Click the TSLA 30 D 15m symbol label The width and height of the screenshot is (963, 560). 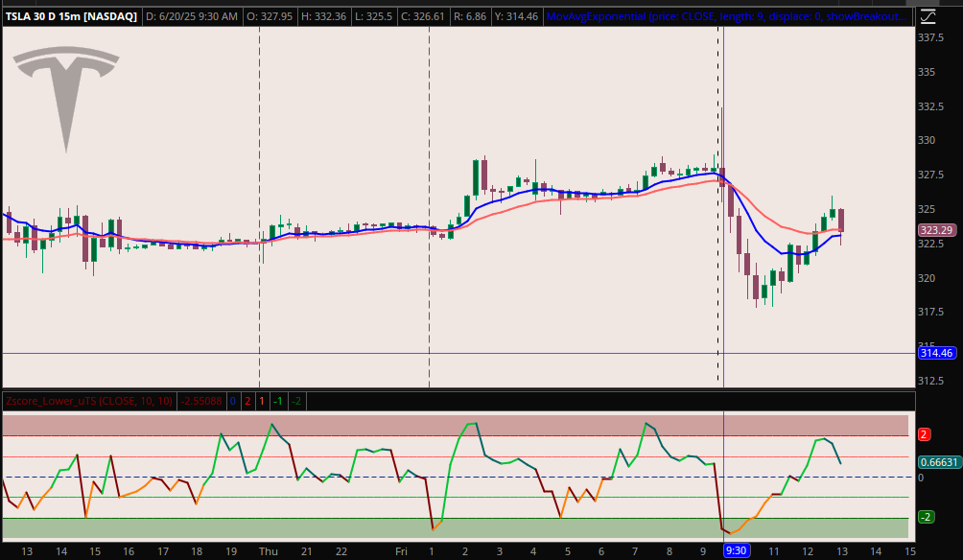(x=71, y=16)
